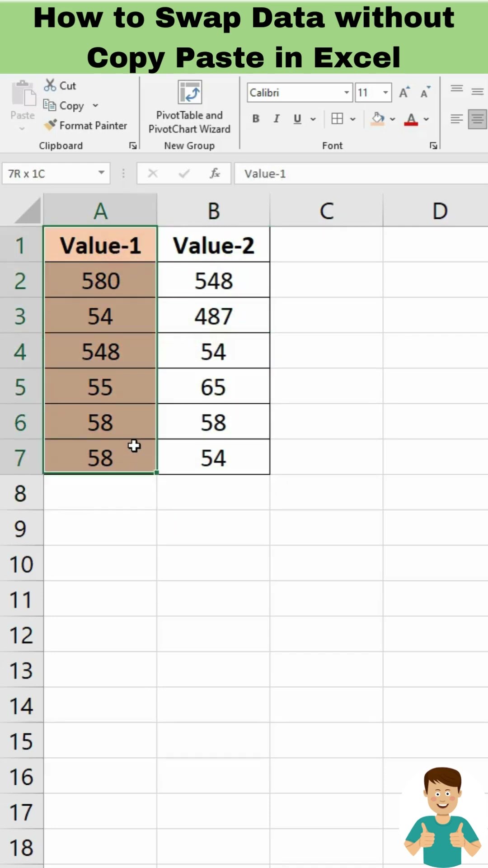Open the Clipboard pane dialog launcher

(133, 146)
